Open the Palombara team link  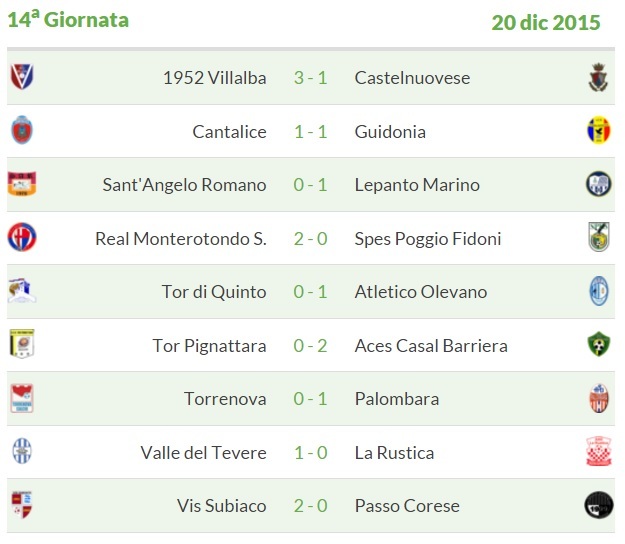pyautogui.click(x=397, y=399)
